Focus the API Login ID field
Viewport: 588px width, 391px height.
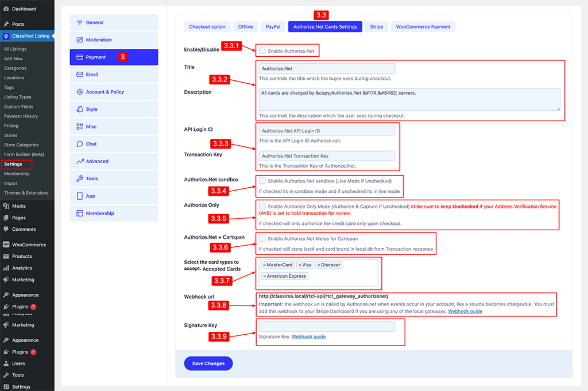[327, 131]
